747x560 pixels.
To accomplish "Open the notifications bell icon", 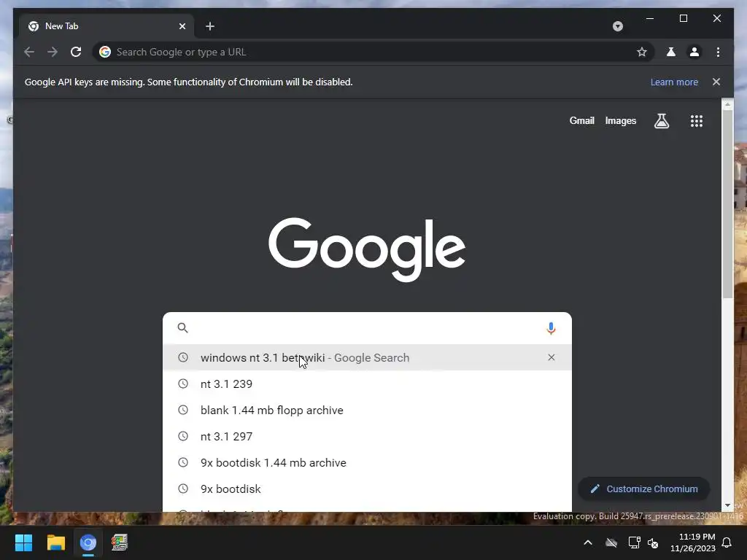I will point(727,542).
